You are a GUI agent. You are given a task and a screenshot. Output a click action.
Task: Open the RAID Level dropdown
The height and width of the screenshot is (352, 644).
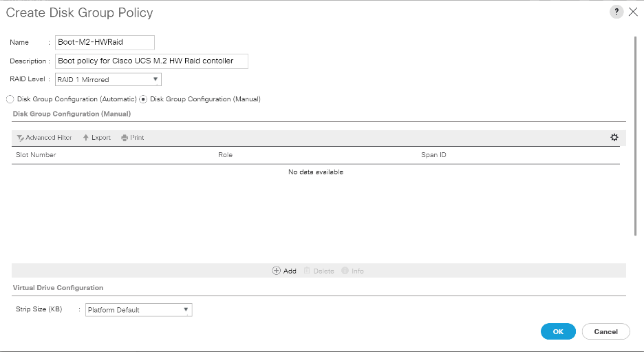pos(108,79)
